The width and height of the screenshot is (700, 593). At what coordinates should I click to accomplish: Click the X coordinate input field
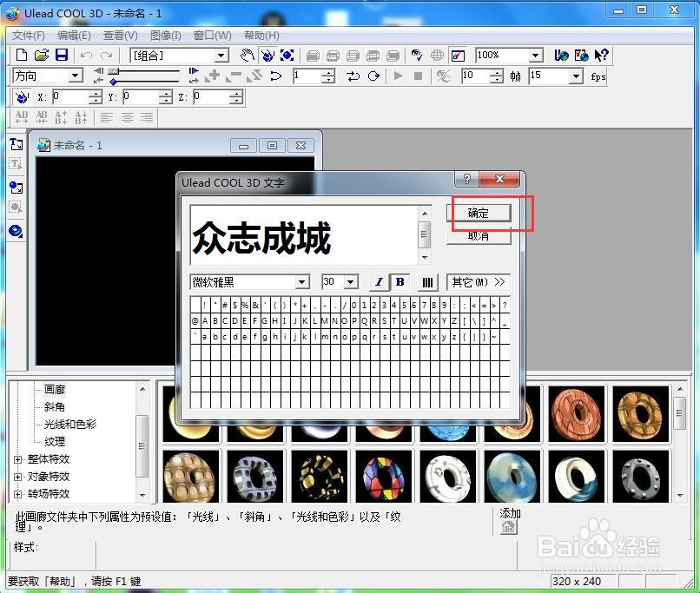[x=71, y=96]
